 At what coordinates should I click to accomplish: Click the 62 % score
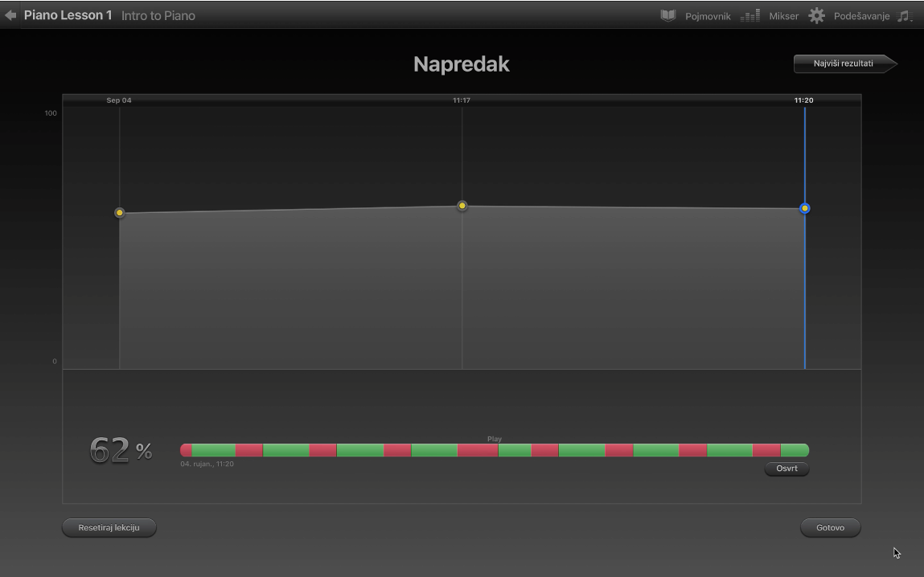pos(121,450)
